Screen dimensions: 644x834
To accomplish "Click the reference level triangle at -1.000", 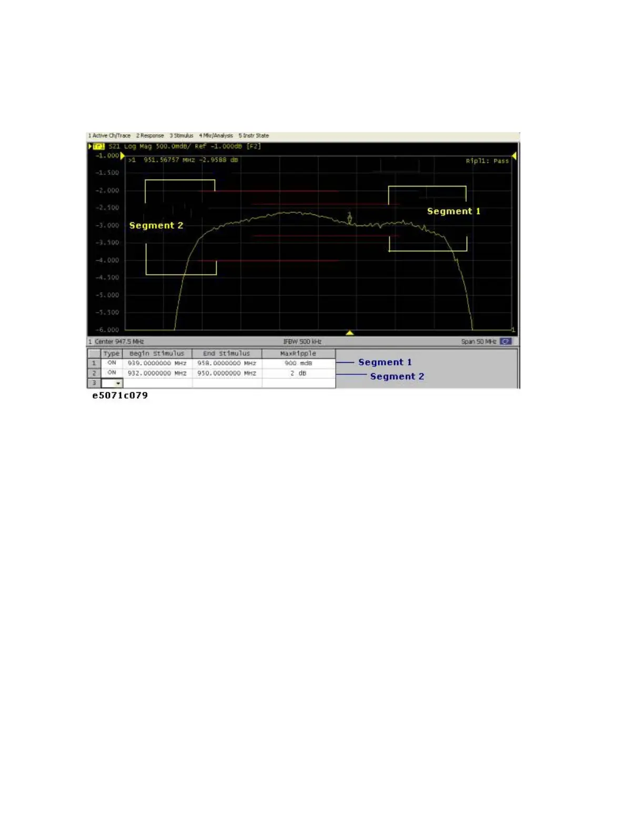I will 123,156.
